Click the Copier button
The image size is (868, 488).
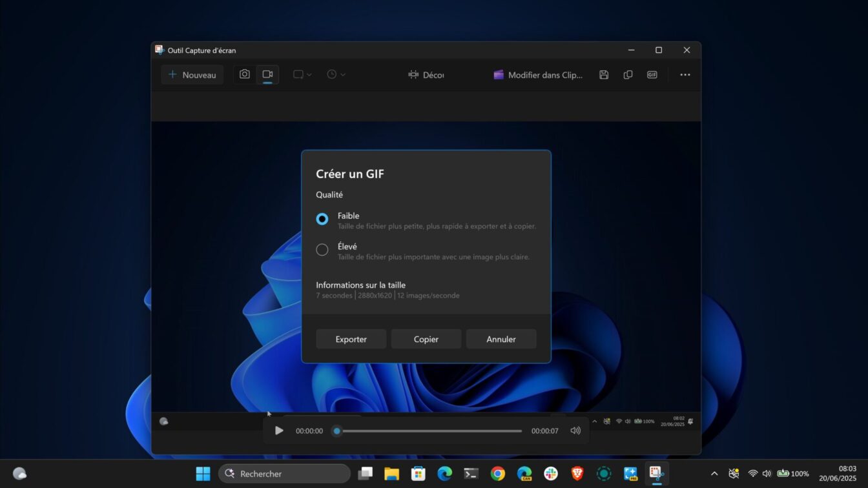(426, 339)
